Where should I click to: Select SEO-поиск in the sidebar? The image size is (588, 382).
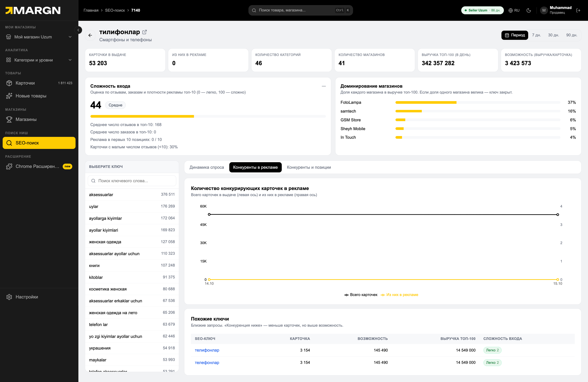pos(39,143)
